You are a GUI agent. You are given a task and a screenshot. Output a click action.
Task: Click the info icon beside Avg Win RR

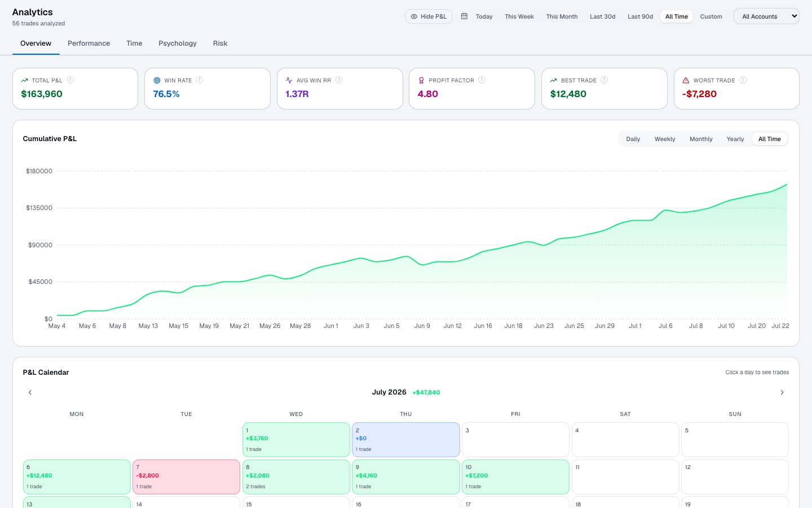339,80
